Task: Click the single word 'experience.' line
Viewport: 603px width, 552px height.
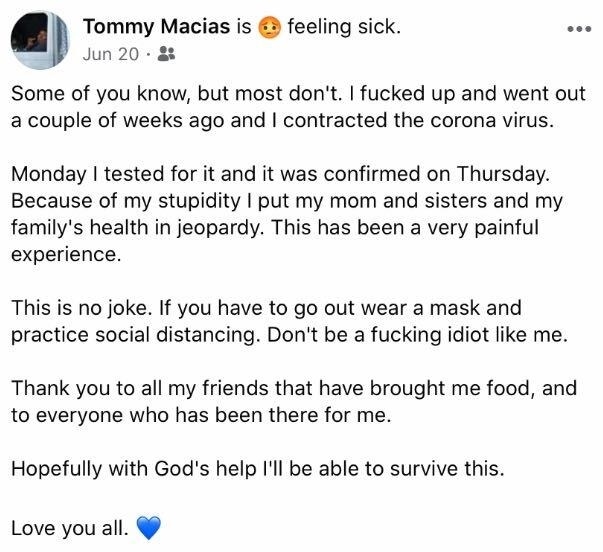Action: [x=66, y=255]
